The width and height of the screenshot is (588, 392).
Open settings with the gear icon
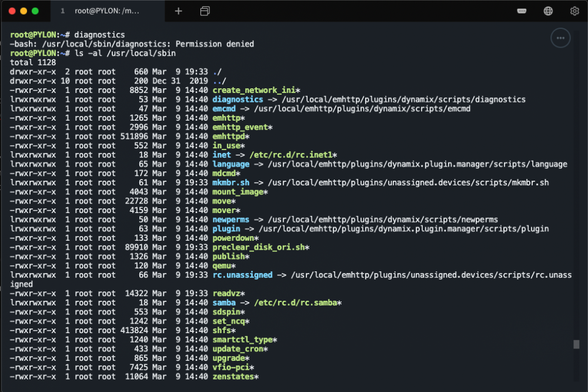click(574, 11)
